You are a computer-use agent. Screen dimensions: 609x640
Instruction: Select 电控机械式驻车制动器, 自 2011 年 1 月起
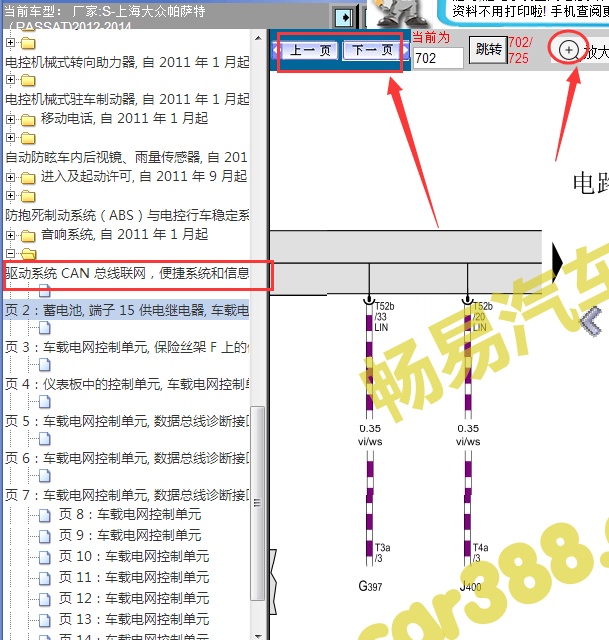[x=127, y=99]
